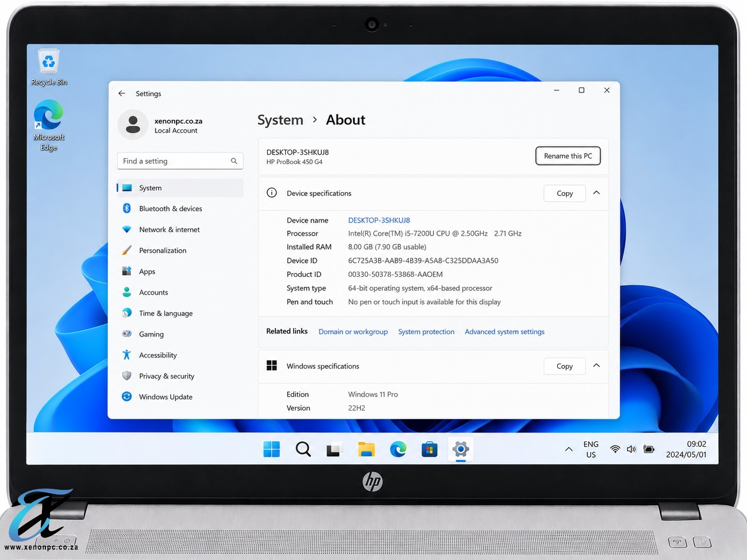Click the Windows logo beside Windows specifications
Viewport: 747px width, 560px height.
coord(272,366)
